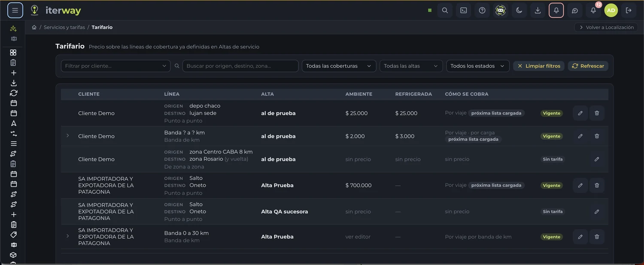Screen dimensions: 644x265
Task: Open the Filtrar por cliente dropdown
Action: pyautogui.click(x=115, y=66)
